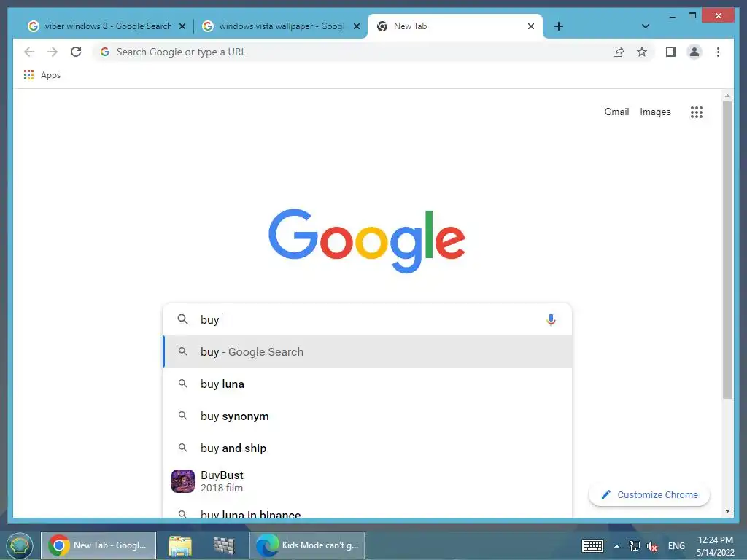Click the ENG language indicator

click(x=676, y=545)
